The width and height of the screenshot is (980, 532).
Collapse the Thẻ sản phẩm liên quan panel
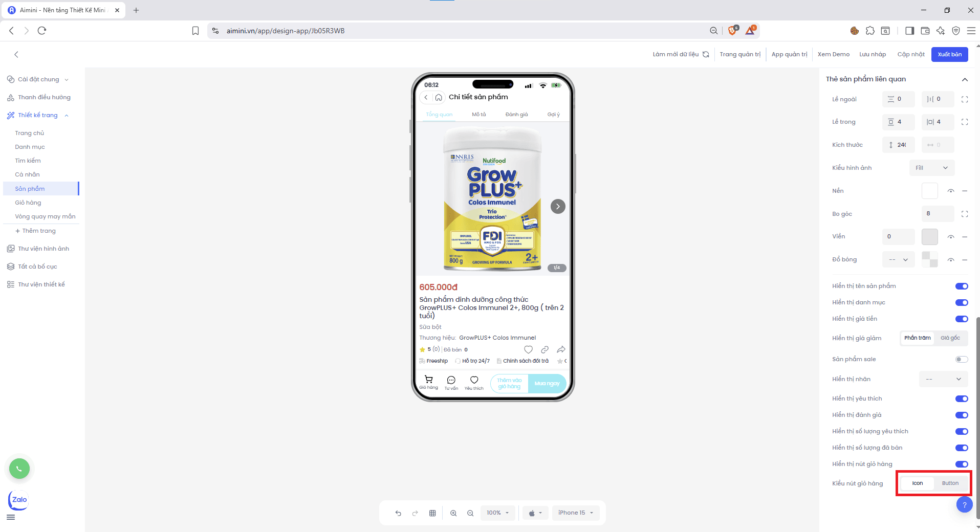(965, 79)
